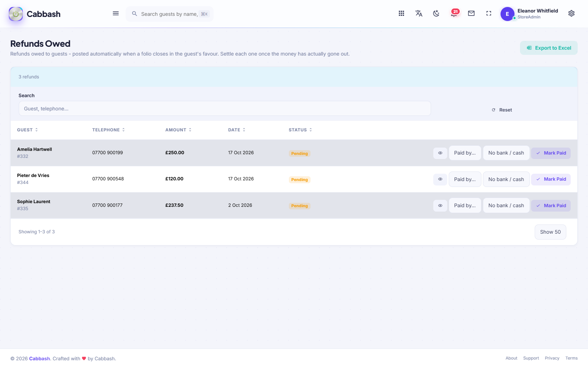View Pieter de Vries refund eye icon

pos(440,179)
